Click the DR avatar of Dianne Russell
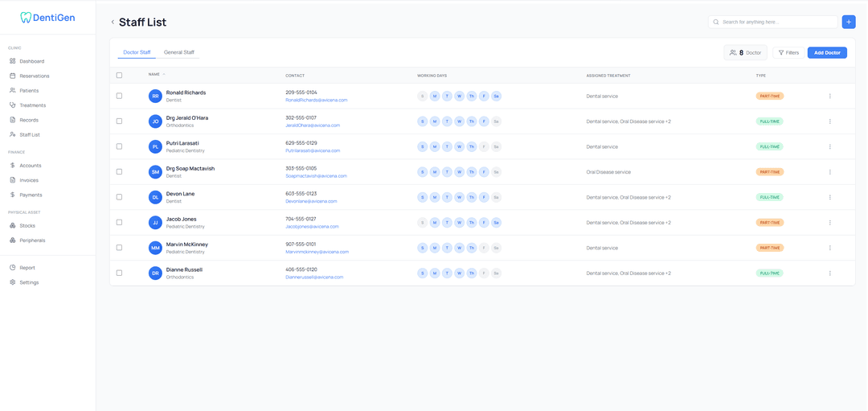The width and height of the screenshot is (868, 411). click(156, 273)
